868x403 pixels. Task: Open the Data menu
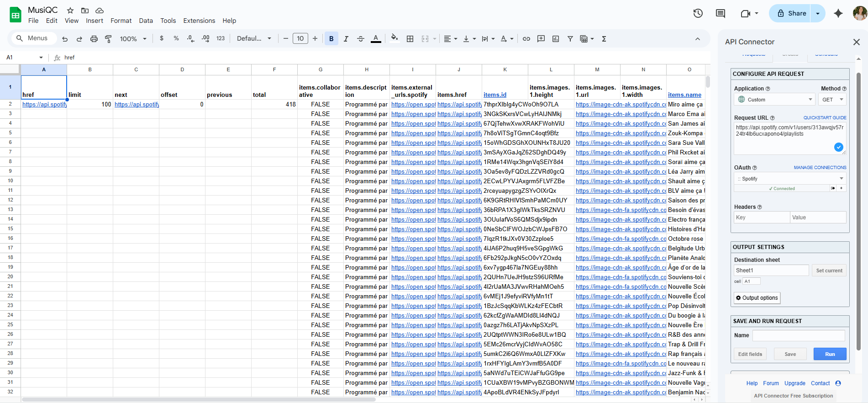click(x=146, y=21)
